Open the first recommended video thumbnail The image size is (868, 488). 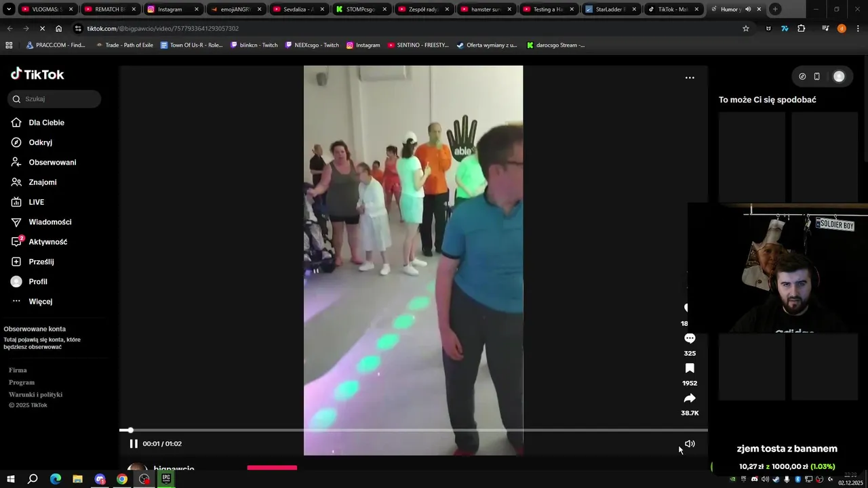[752, 157]
